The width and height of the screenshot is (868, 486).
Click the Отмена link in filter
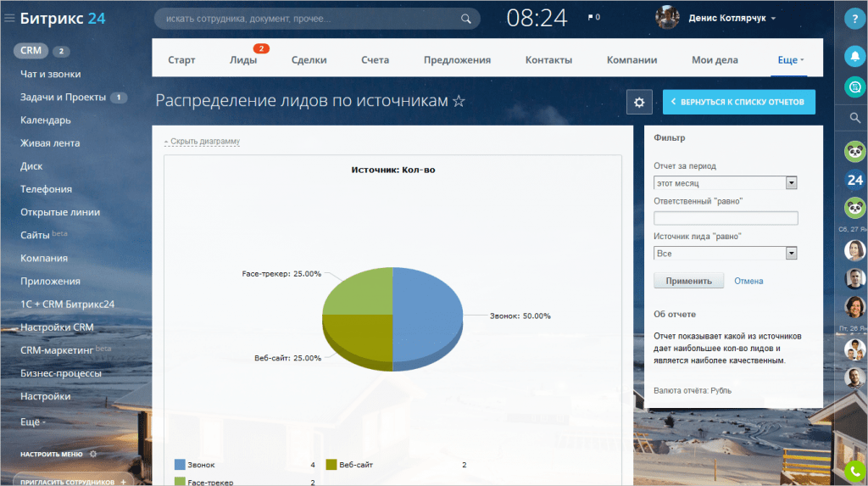point(748,281)
